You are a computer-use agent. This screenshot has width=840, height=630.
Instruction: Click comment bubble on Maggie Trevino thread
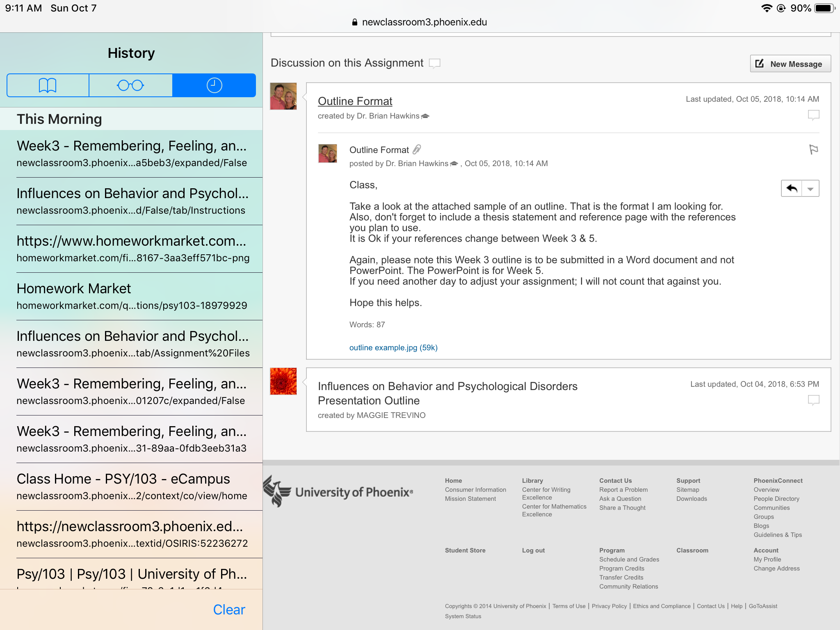813,400
